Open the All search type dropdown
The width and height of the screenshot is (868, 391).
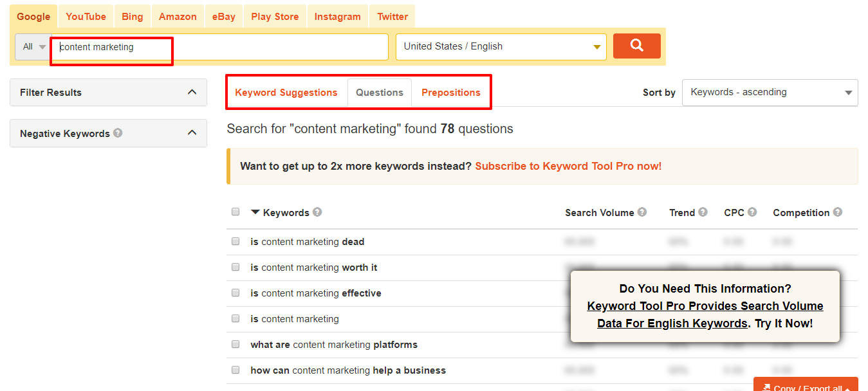point(33,46)
